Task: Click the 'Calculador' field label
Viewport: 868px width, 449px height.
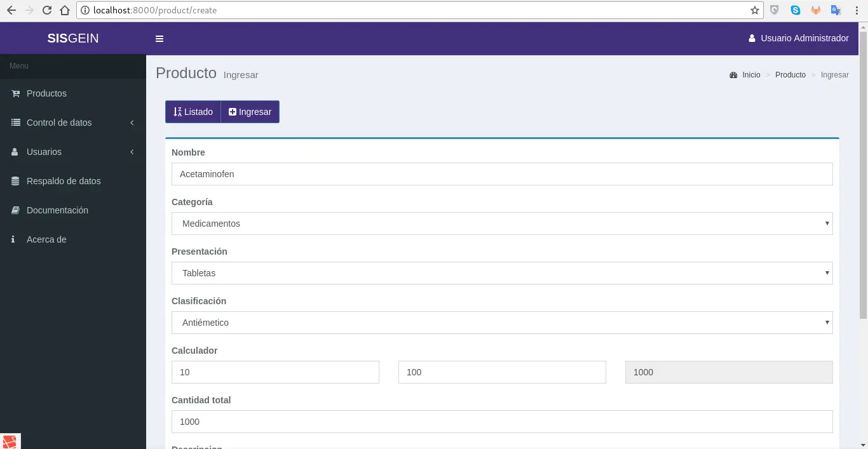Action: click(194, 351)
